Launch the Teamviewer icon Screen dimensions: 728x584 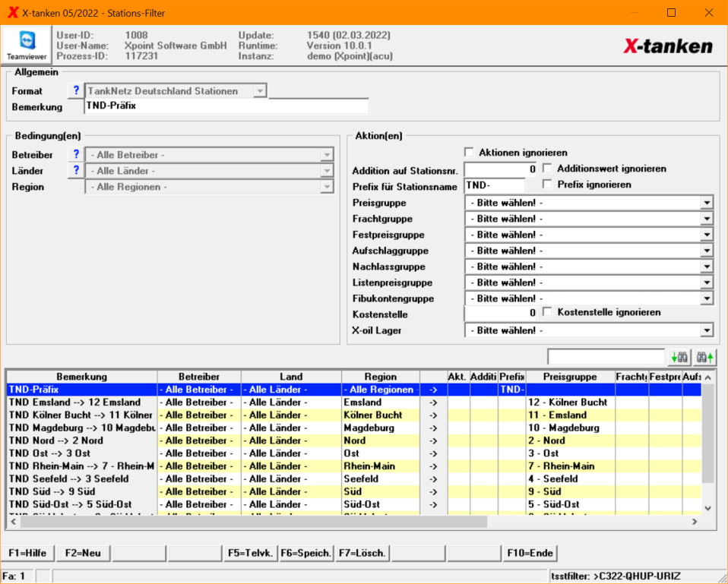27,45
